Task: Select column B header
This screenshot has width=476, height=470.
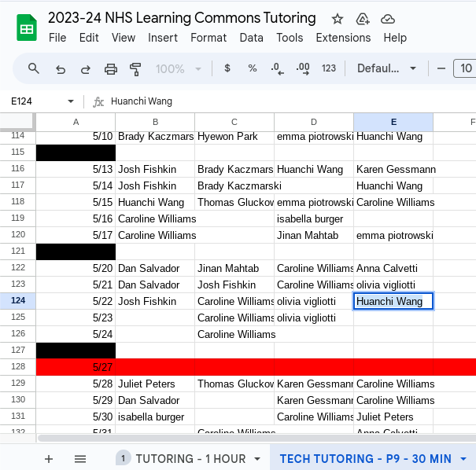Action: click(155, 122)
